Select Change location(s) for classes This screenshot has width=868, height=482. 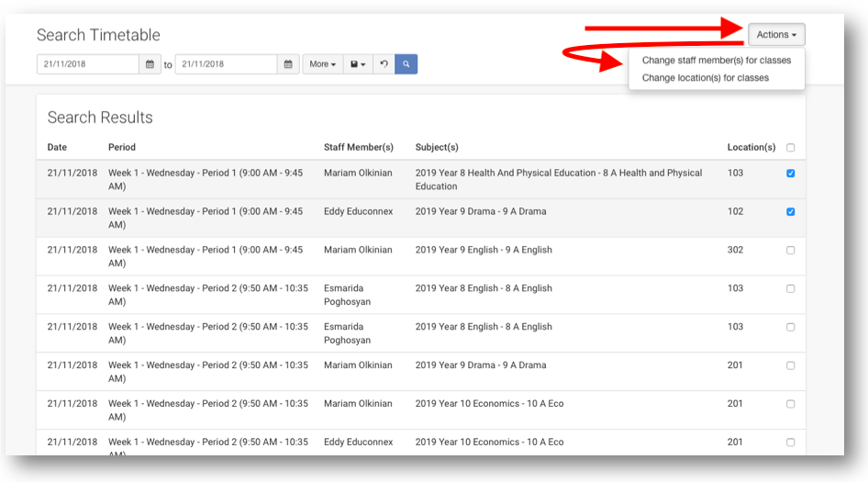[705, 78]
